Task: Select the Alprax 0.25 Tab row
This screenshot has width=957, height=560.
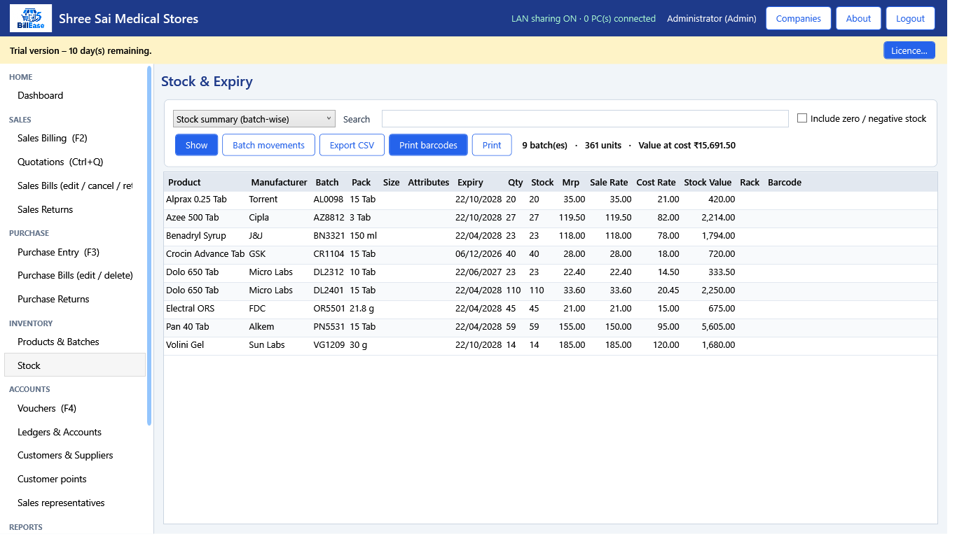Action: (551, 199)
